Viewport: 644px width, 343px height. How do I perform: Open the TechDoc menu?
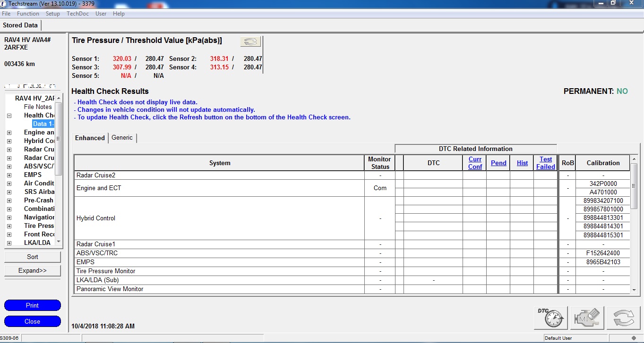tap(77, 14)
